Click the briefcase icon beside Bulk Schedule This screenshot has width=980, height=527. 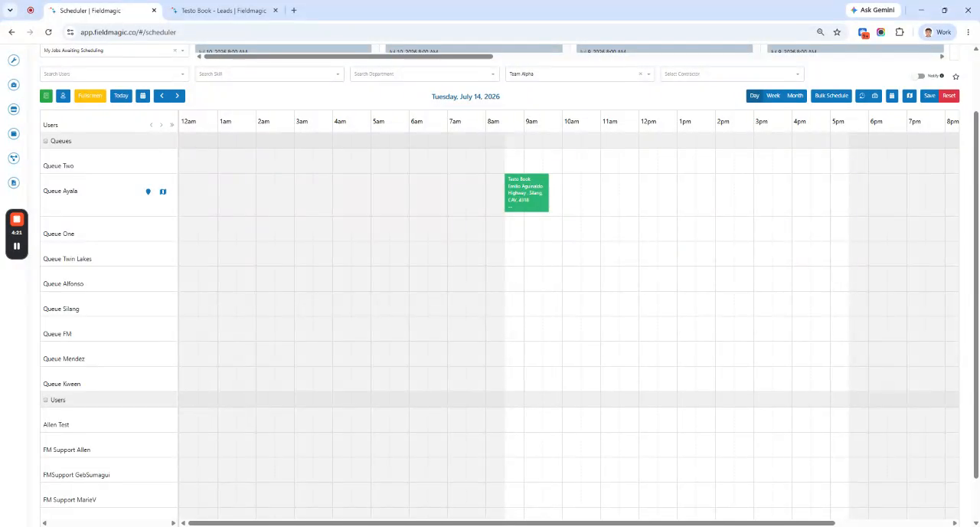click(875, 96)
